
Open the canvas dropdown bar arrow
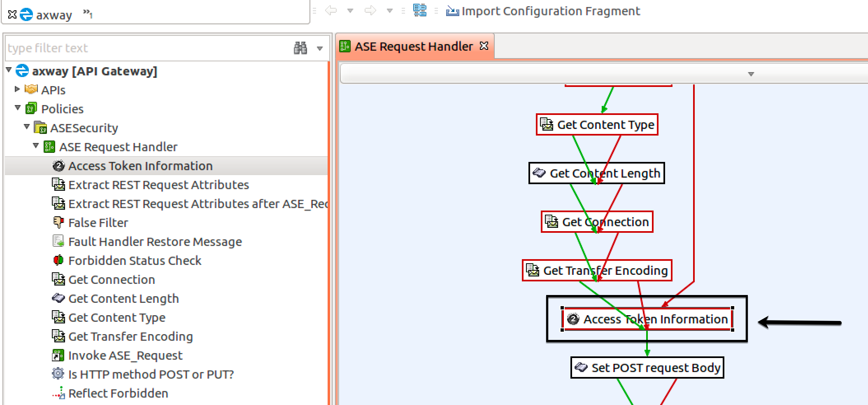(x=751, y=74)
